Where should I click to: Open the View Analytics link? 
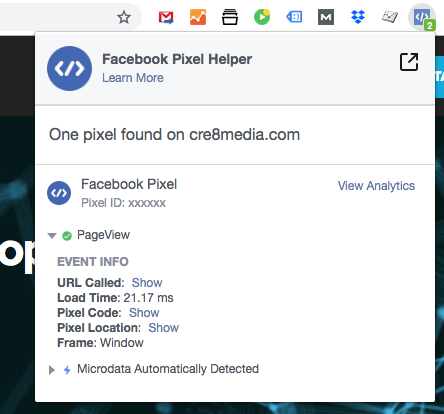(x=376, y=186)
